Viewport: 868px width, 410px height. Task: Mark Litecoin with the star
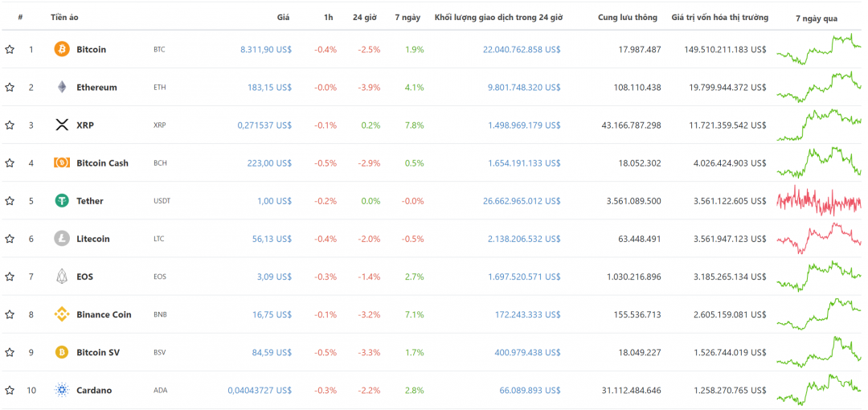pyautogui.click(x=10, y=239)
